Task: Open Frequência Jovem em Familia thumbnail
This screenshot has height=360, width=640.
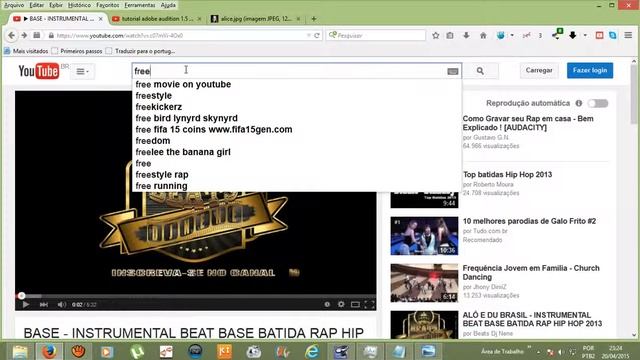Action: 424,283
